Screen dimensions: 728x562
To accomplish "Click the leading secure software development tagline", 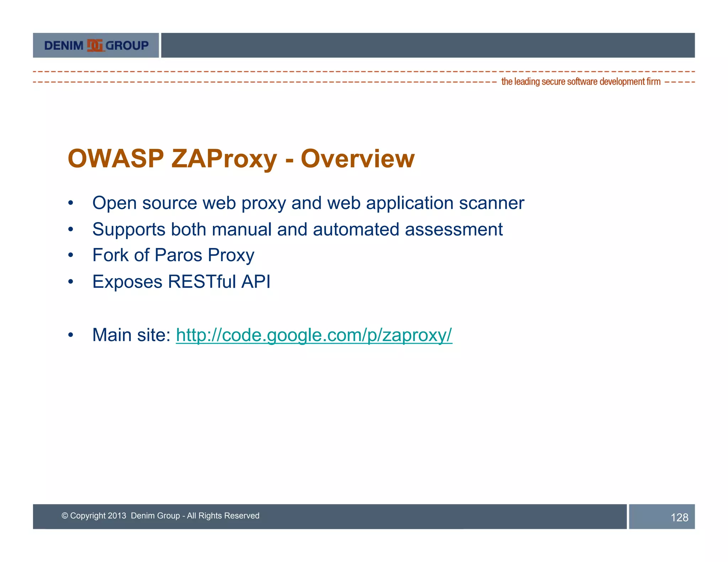I will 580,82.
